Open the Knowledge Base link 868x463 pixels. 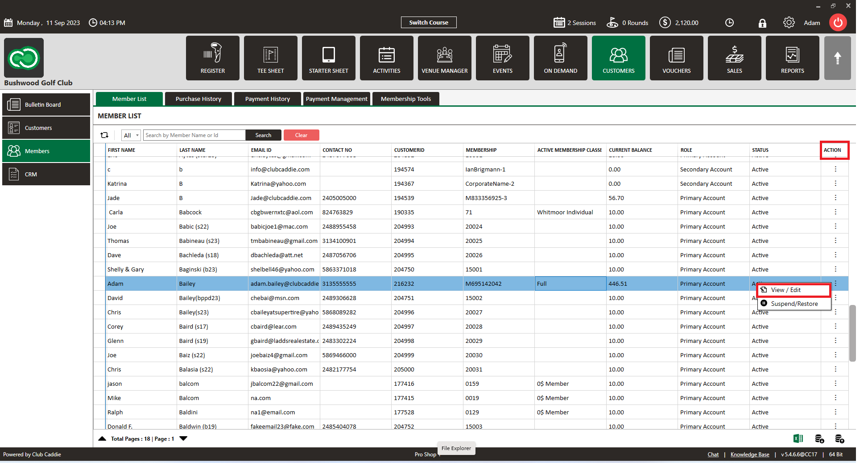point(750,455)
